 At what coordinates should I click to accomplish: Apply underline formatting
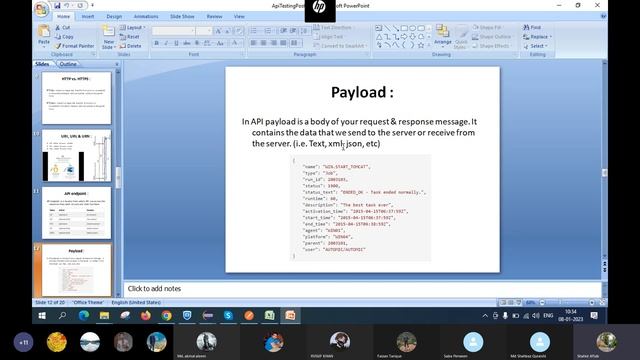coord(176,43)
